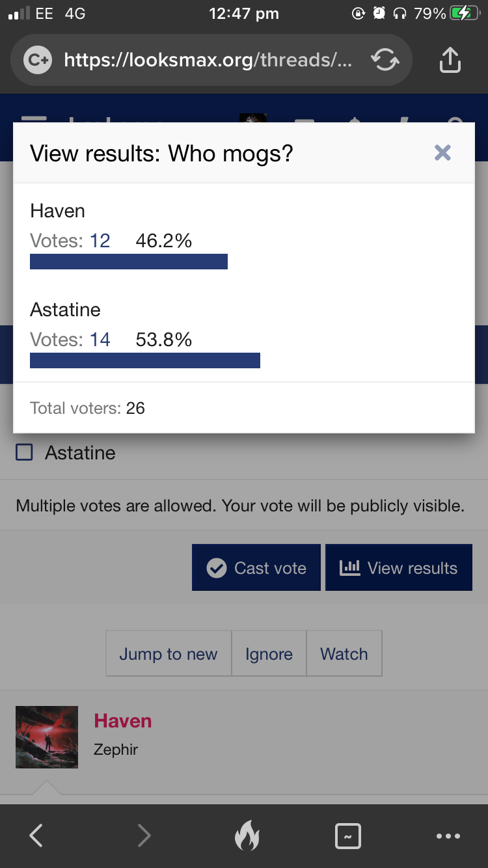The height and width of the screenshot is (868, 488).
Task: Select Jump to new
Action: click(169, 654)
